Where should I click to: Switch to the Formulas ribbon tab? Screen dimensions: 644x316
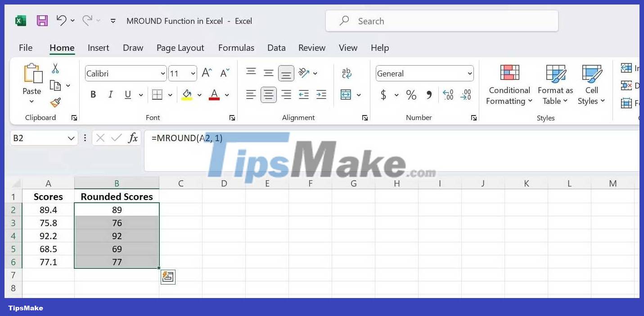click(x=236, y=48)
